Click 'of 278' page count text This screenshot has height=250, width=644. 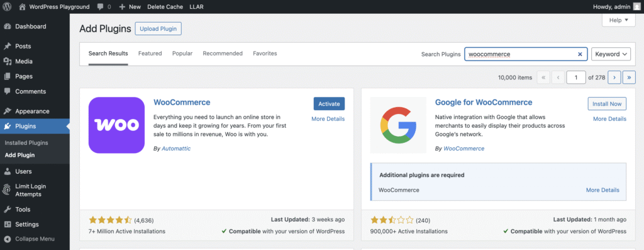click(x=597, y=77)
